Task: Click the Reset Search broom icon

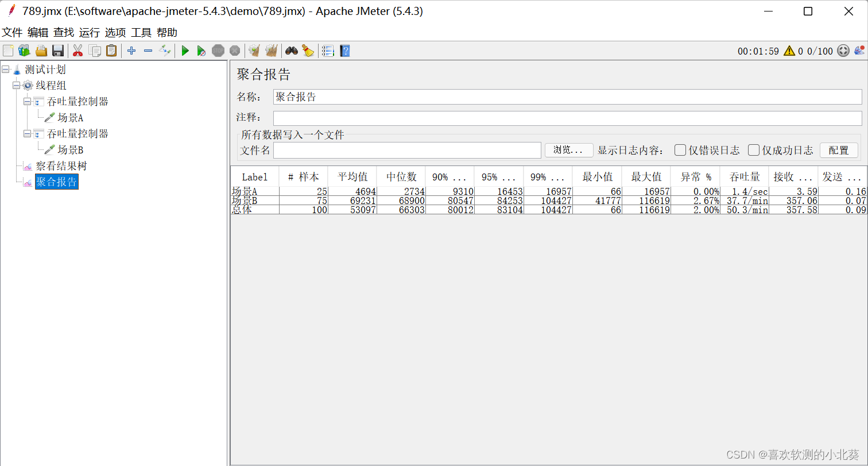Action: click(x=308, y=51)
